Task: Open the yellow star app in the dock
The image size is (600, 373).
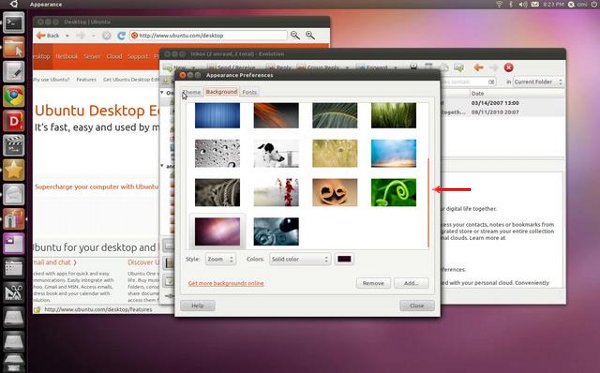Action: coord(14,169)
